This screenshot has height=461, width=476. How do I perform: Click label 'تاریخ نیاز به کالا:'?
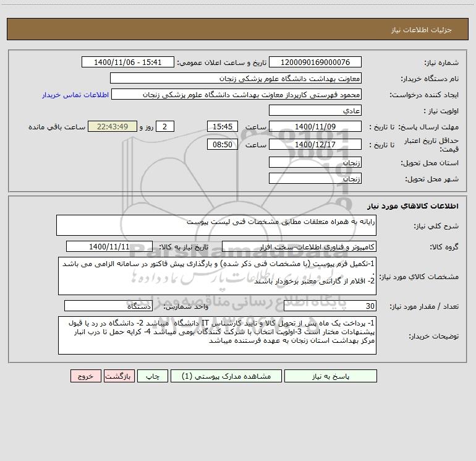[184, 247]
